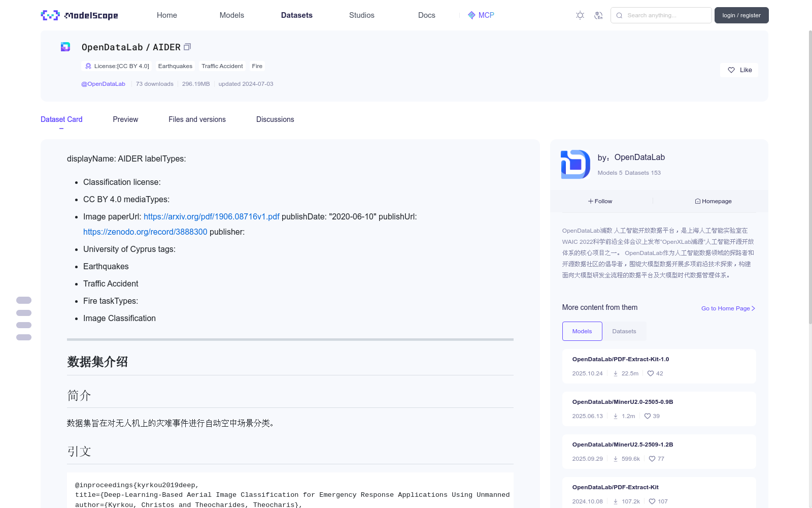Image resolution: width=812 pixels, height=508 pixels.
Task: Select the Models tab under More content
Action: [x=582, y=331]
